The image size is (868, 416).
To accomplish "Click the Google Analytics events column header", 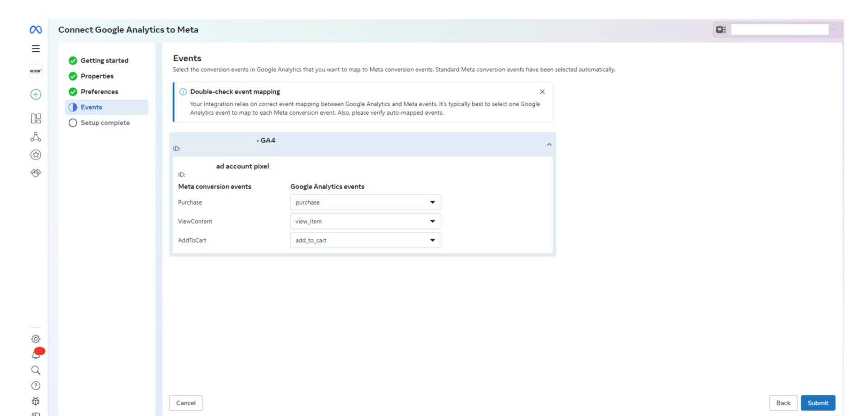I will click(327, 187).
